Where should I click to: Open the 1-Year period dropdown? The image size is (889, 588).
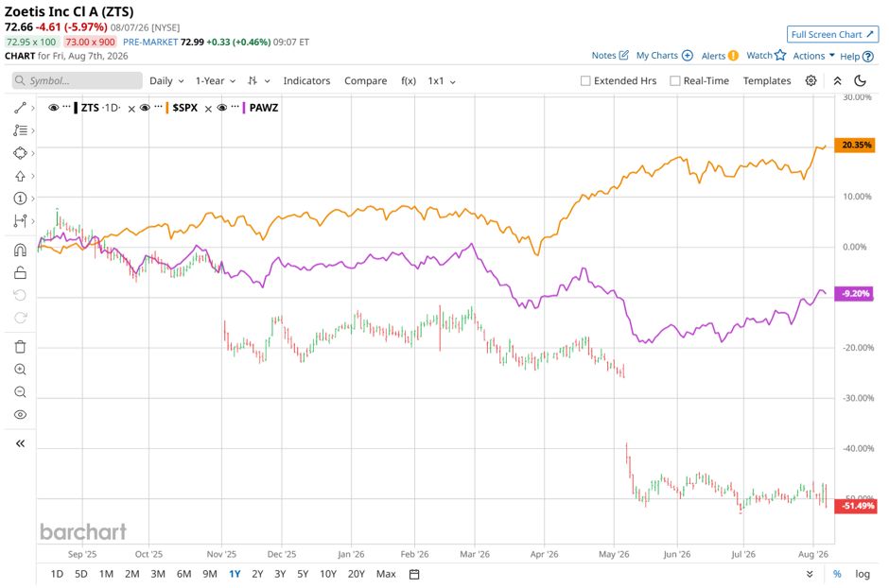point(216,80)
